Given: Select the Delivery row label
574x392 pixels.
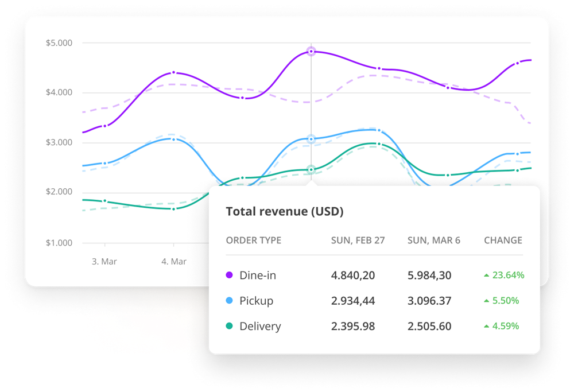Looking at the screenshot, I should click(x=260, y=326).
